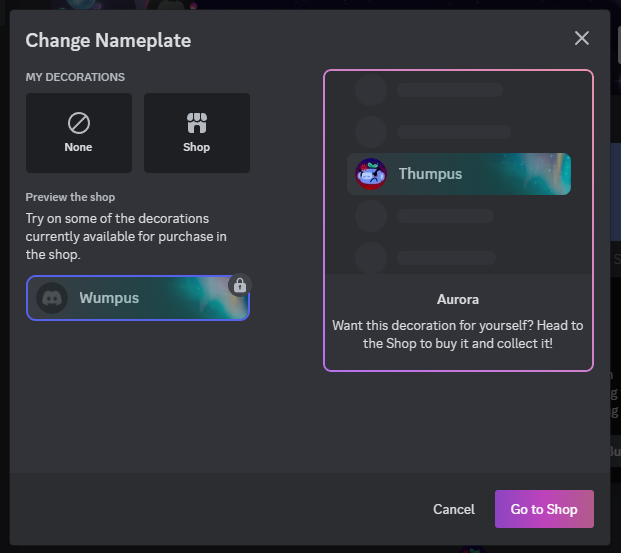The height and width of the screenshot is (553, 621).
Task: Click the Thumpus avatar in preview
Action: (x=371, y=174)
